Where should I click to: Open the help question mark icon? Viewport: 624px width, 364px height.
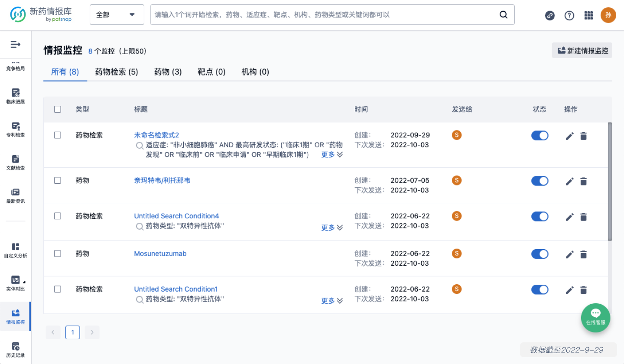[569, 16]
